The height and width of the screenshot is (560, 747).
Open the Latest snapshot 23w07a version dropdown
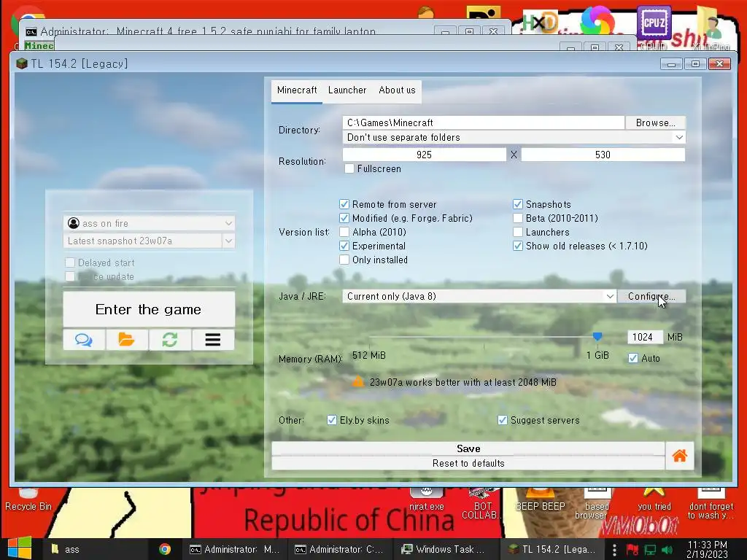point(149,241)
